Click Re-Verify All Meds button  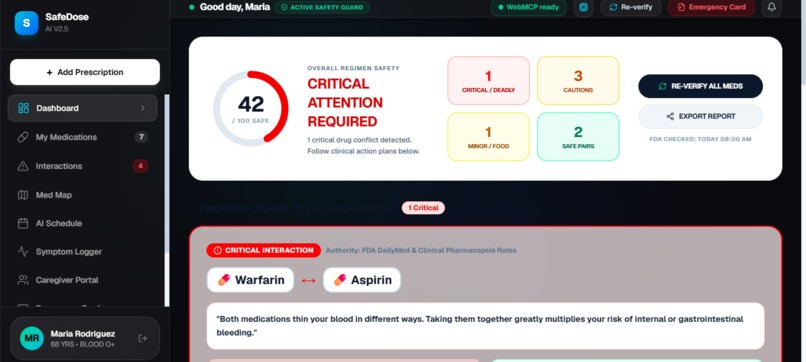(x=701, y=86)
